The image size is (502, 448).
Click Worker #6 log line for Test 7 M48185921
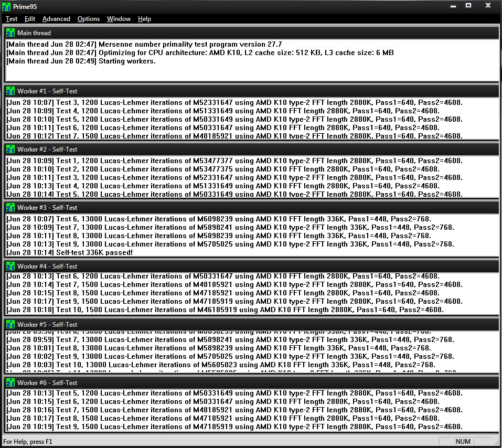234,410
